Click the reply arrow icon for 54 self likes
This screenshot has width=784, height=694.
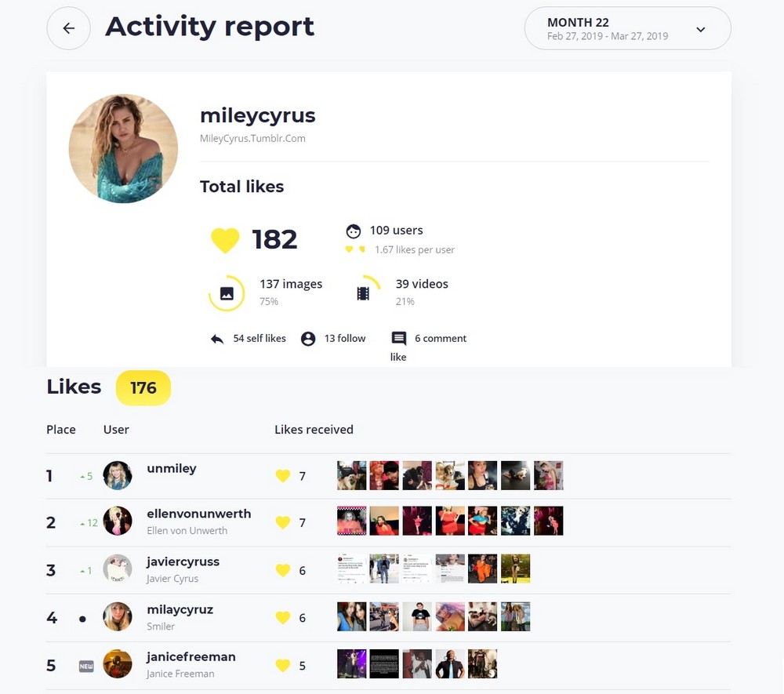217,338
